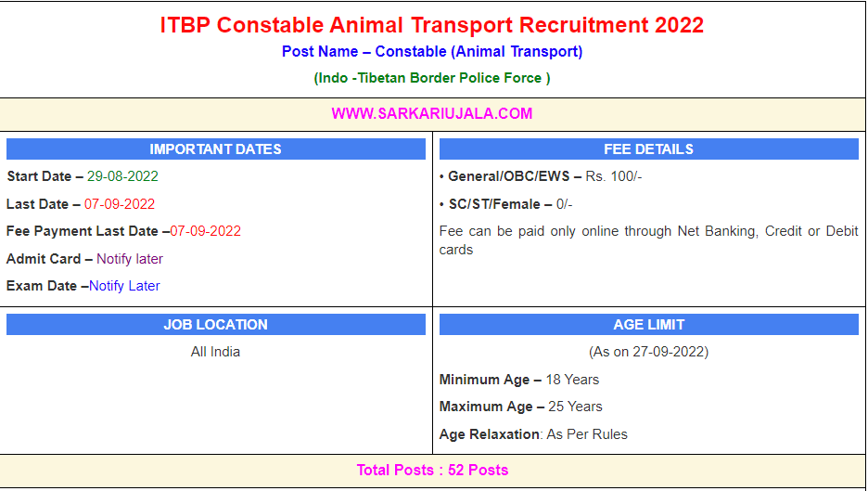868x491 pixels.
Task: Click the Total Posts : 52 Posts banner
Action: [x=432, y=471]
